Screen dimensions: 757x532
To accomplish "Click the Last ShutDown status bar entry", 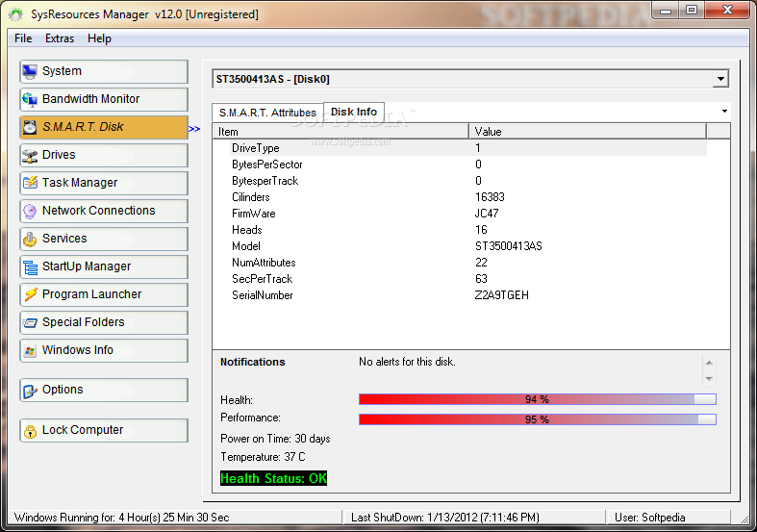I will point(445,518).
